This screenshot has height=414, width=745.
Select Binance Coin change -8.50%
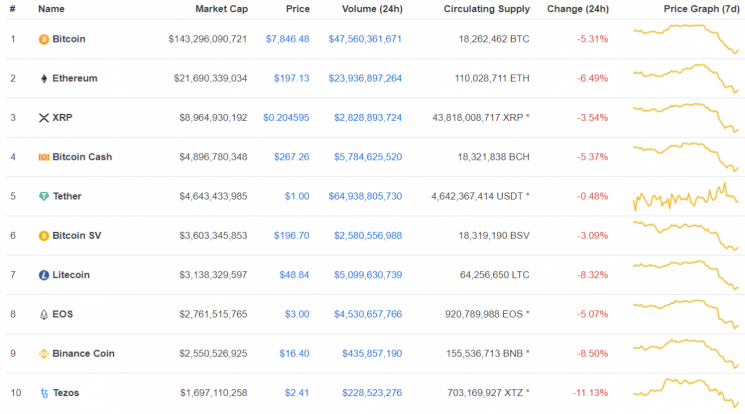592,354
